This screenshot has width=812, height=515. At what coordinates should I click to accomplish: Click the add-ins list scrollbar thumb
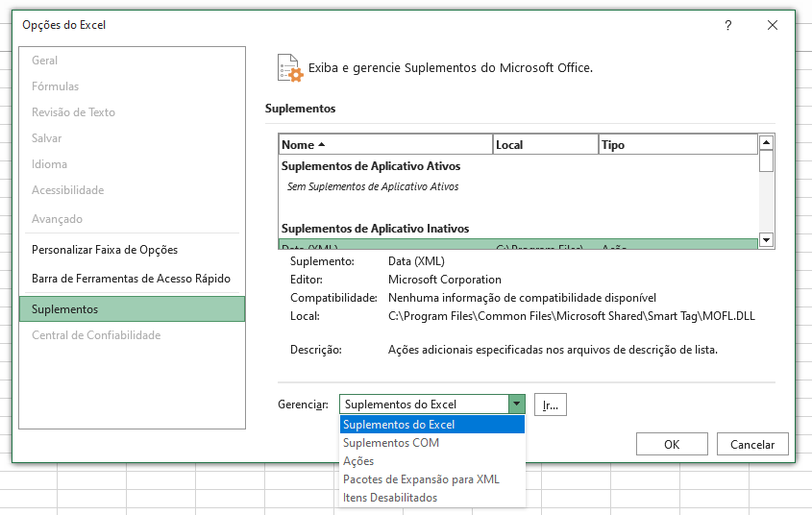(766, 161)
